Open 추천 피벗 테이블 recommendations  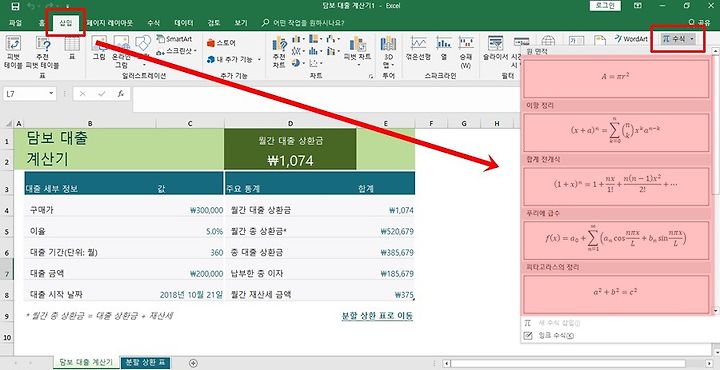tap(42, 52)
